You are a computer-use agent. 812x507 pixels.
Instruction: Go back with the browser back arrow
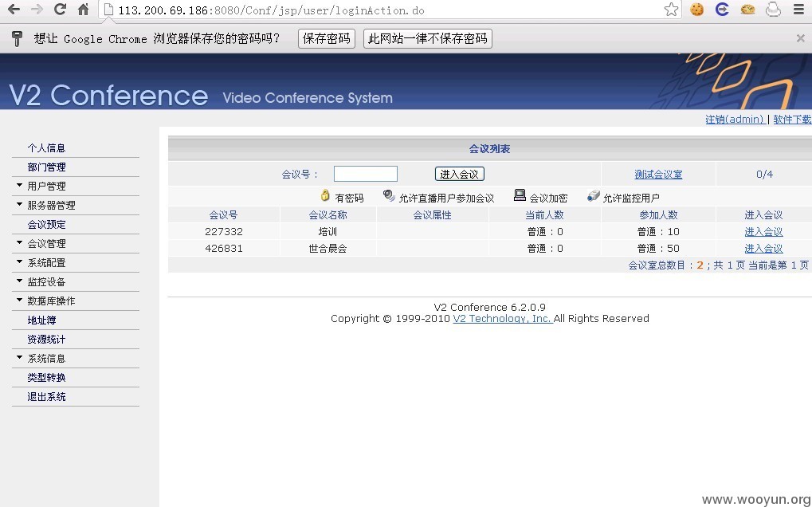[14, 9]
